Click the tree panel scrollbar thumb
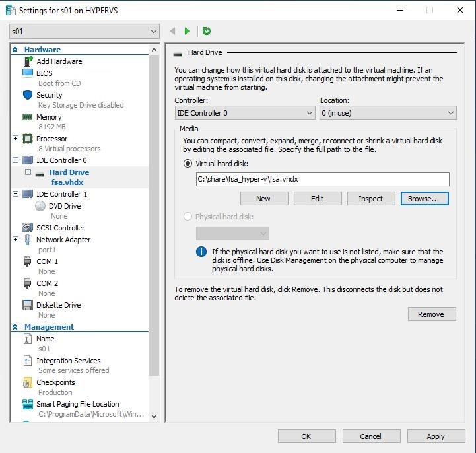The image size is (476, 453). (x=154, y=215)
